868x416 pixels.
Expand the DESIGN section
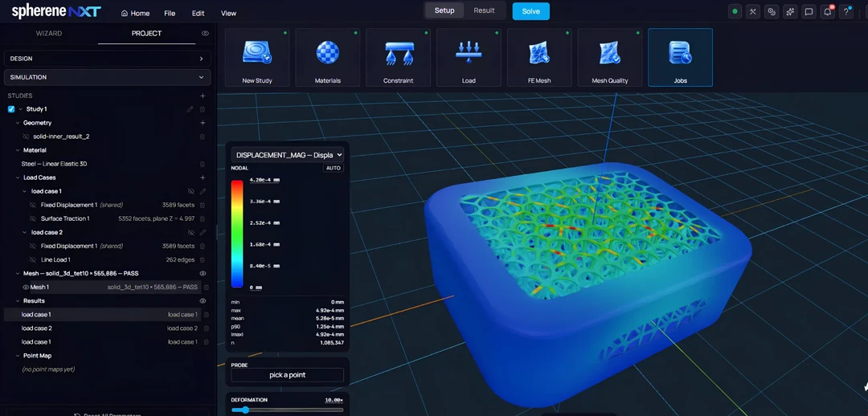click(x=108, y=59)
